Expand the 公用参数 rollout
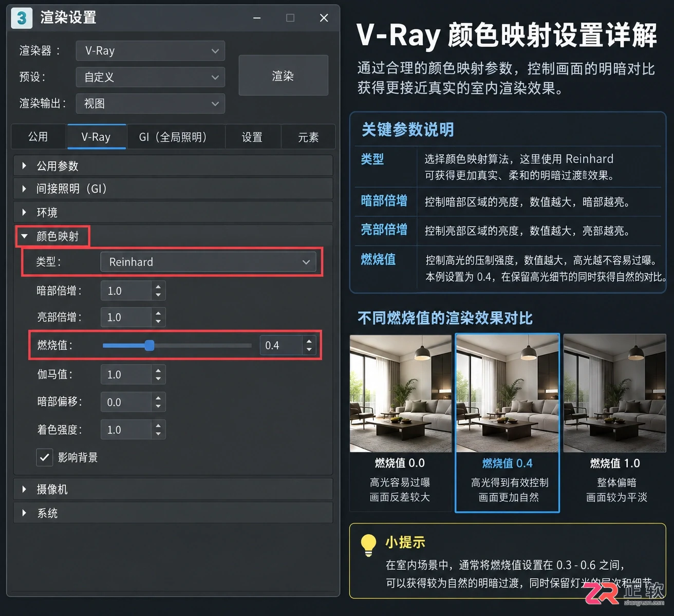Screen dimensions: 674x616 point(173,166)
